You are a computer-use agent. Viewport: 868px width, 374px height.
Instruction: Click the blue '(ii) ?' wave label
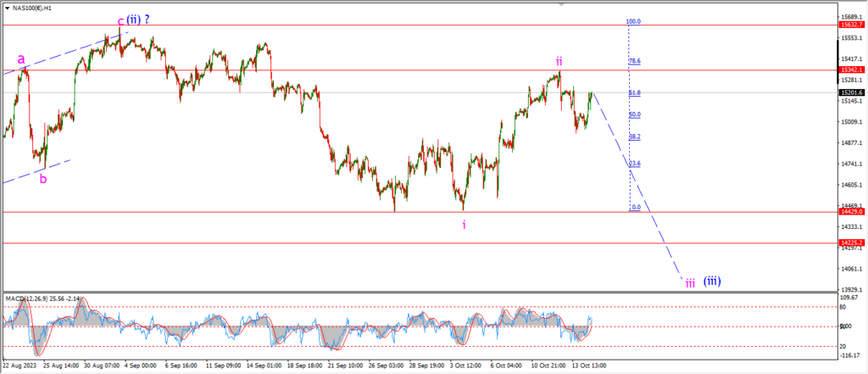[x=138, y=20]
